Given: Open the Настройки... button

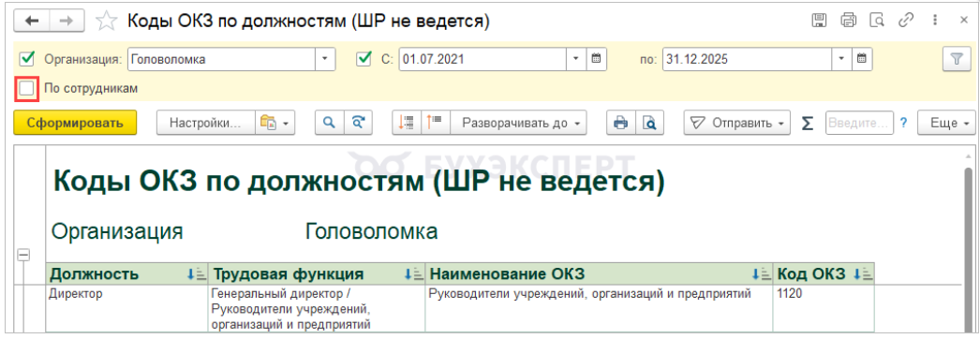Looking at the screenshot, I should tap(205, 123).
